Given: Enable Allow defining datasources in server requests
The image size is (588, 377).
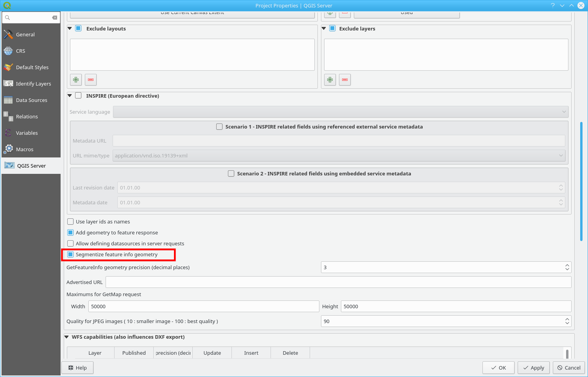Looking at the screenshot, I should click(x=70, y=243).
